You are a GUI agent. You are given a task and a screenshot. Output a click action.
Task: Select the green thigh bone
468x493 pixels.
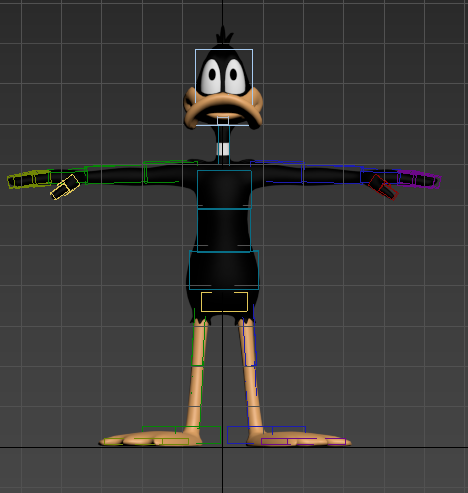pyautogui.click(x=198, y=337)
